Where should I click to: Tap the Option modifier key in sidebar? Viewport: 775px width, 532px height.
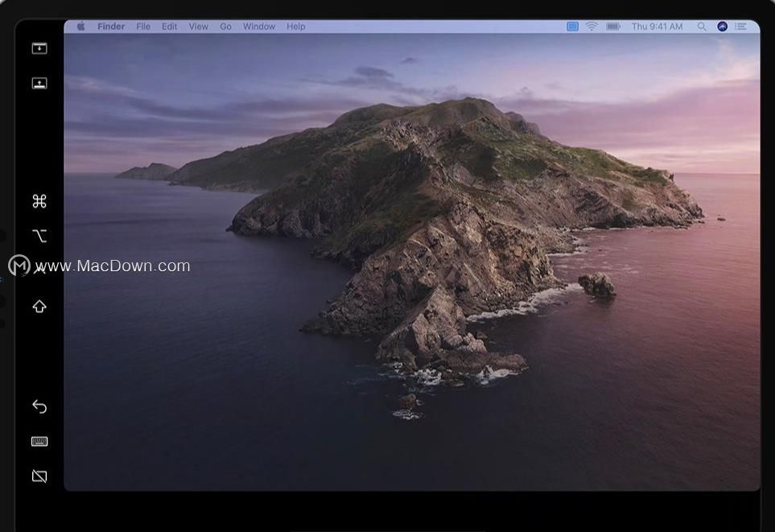pyautogui.click(x=39, y=236)
